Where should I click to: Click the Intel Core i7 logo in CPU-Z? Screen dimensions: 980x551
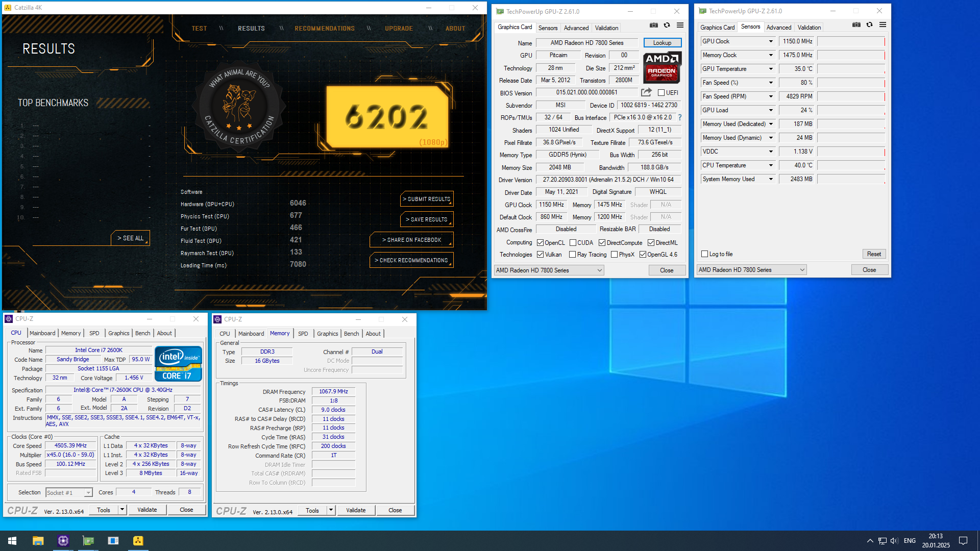(178, 364)
